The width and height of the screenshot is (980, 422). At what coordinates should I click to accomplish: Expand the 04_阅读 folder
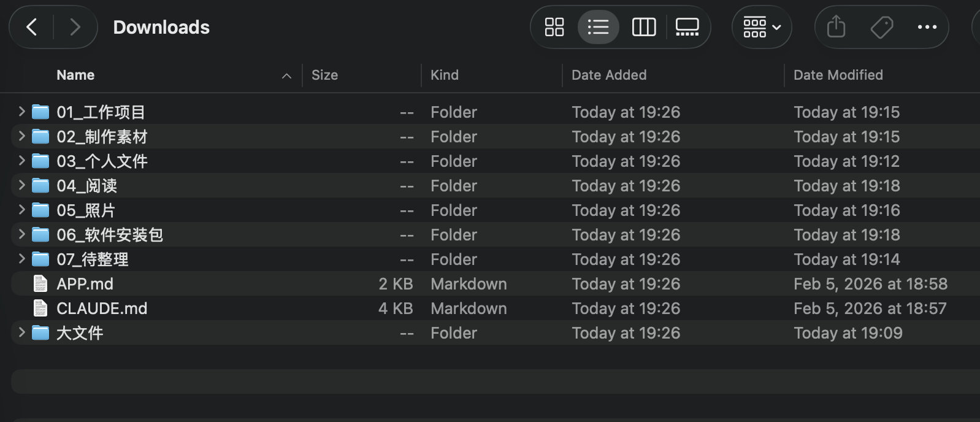[x=21, y=185]
